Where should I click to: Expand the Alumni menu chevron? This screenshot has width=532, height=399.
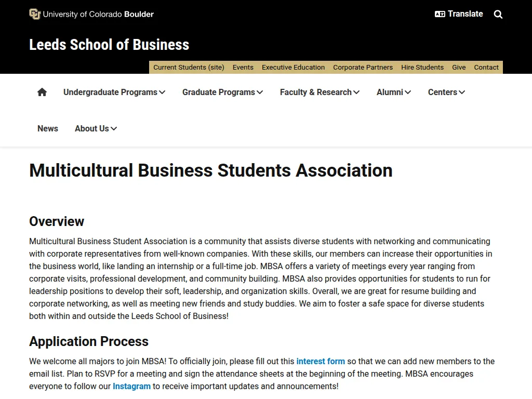(x=408, y=92)
